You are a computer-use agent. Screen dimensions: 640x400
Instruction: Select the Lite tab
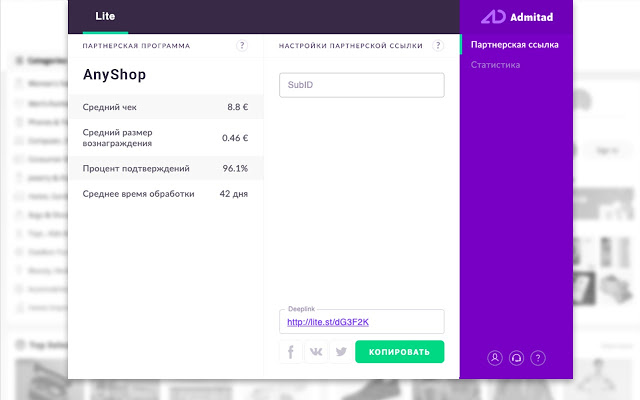point(105,16)
